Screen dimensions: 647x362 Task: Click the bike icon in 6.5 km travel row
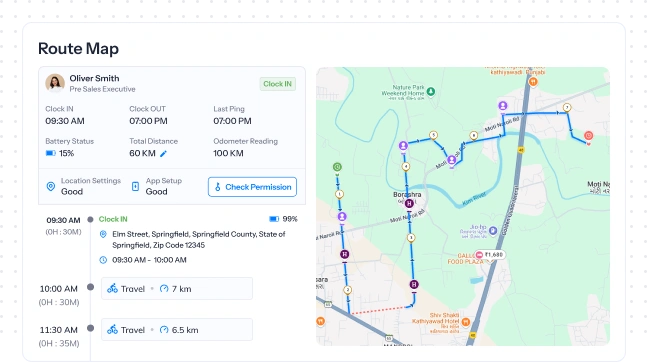[x=112, y=329]
